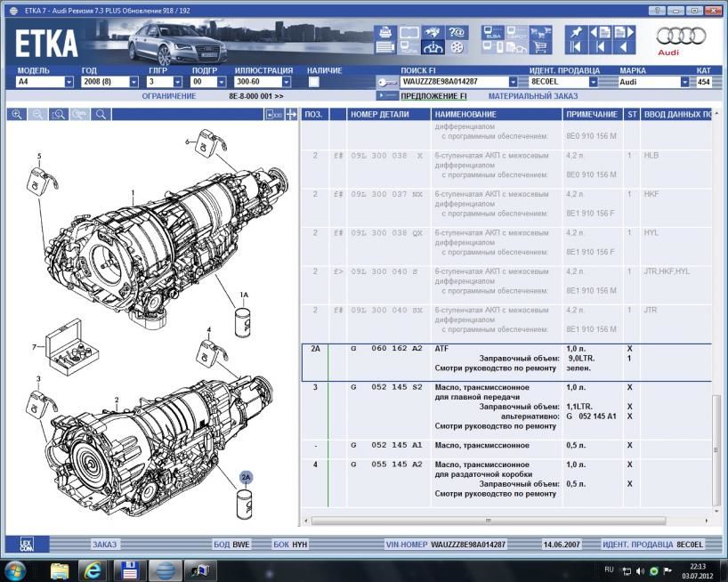Click the pushpin icon in the toolbar
Screen dimensions: 728x582
(x=576, y=32)
